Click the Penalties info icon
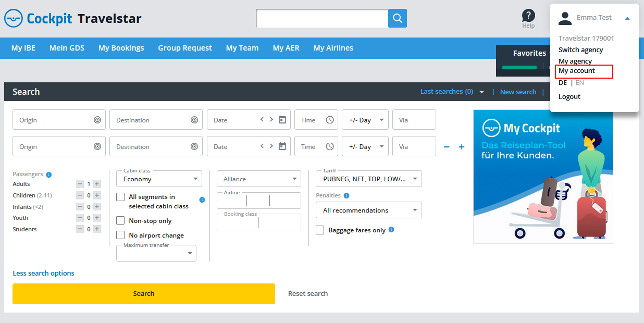 coord(346,196)
